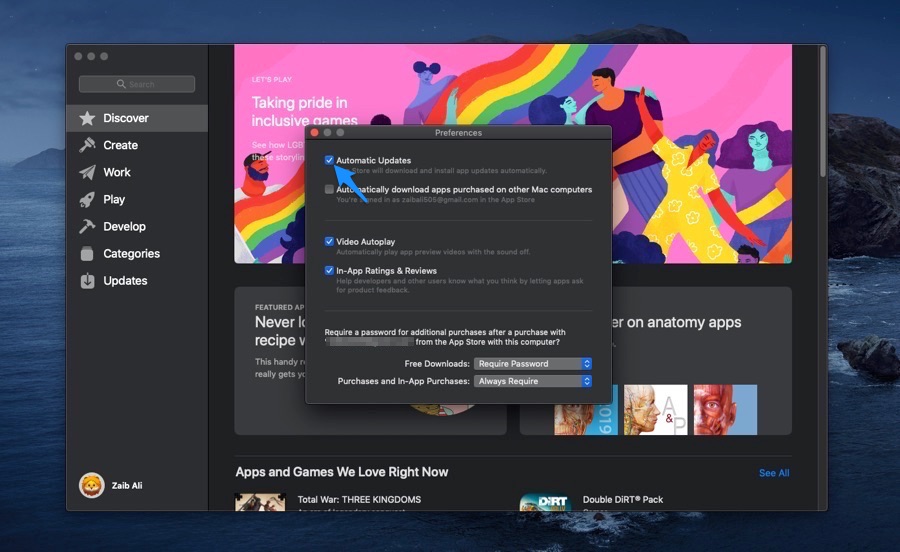Open Zaib Ali account avatar
Image resolution: width=900 pixels, height=552 pixels.
pyautogui.click(x=92, y=485)
